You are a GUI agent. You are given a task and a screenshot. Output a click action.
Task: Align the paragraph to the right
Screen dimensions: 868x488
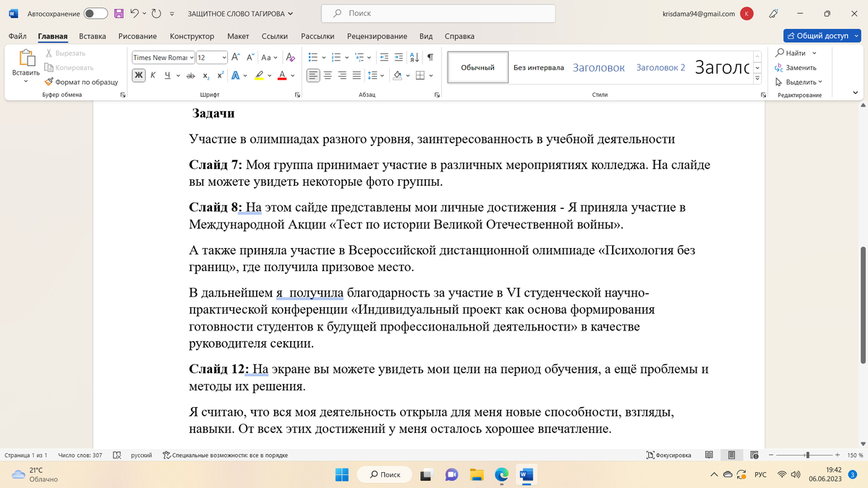342,75
